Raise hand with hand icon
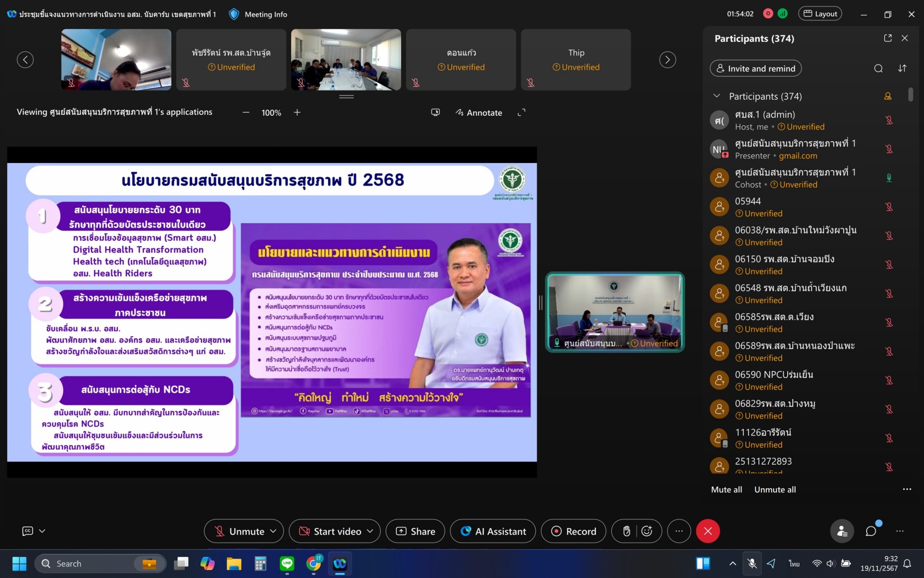This screenshot has height=578, width=924. click(x=626, y=531)
